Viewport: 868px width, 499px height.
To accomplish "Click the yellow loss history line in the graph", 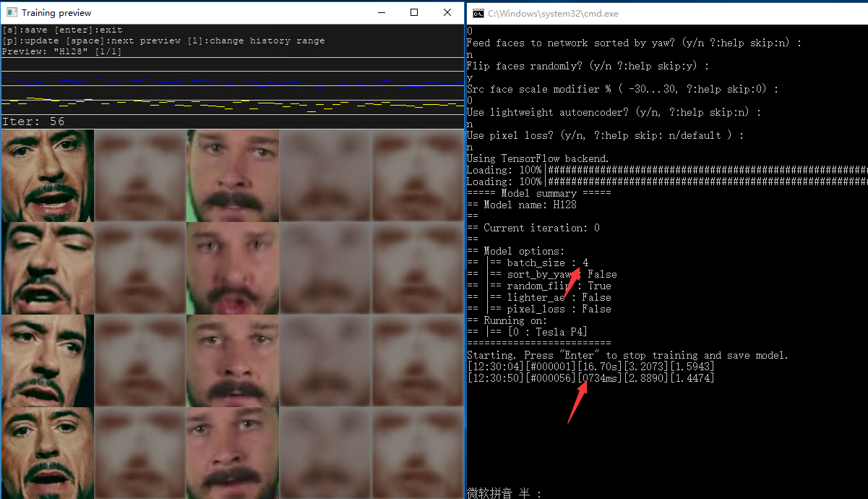I will coord(231,104).
